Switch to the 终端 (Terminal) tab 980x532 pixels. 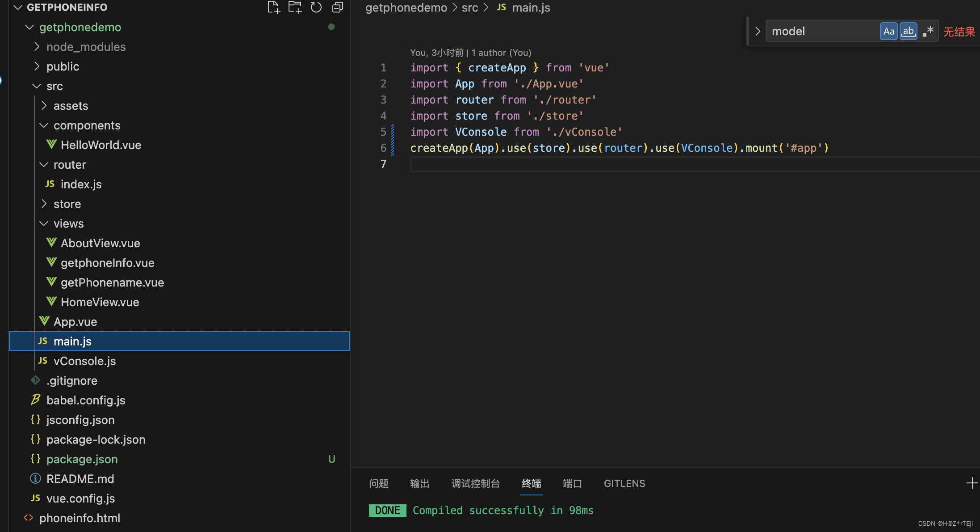click(x=532, y=483)
